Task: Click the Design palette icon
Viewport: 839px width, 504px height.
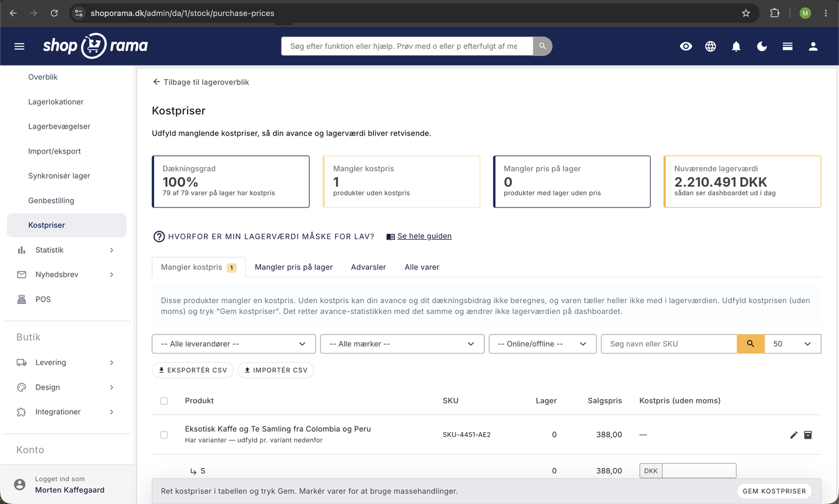Action: click(x=22, y=387)
